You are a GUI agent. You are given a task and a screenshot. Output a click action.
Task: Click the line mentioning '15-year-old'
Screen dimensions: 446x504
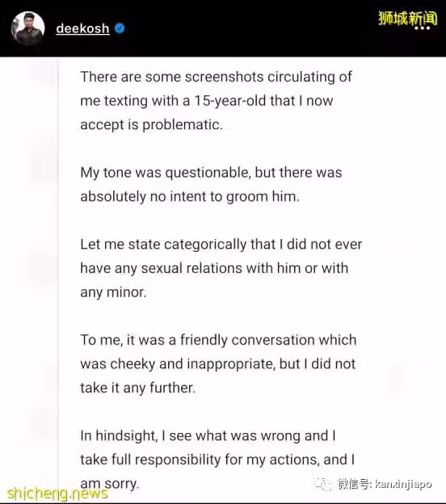207,101
